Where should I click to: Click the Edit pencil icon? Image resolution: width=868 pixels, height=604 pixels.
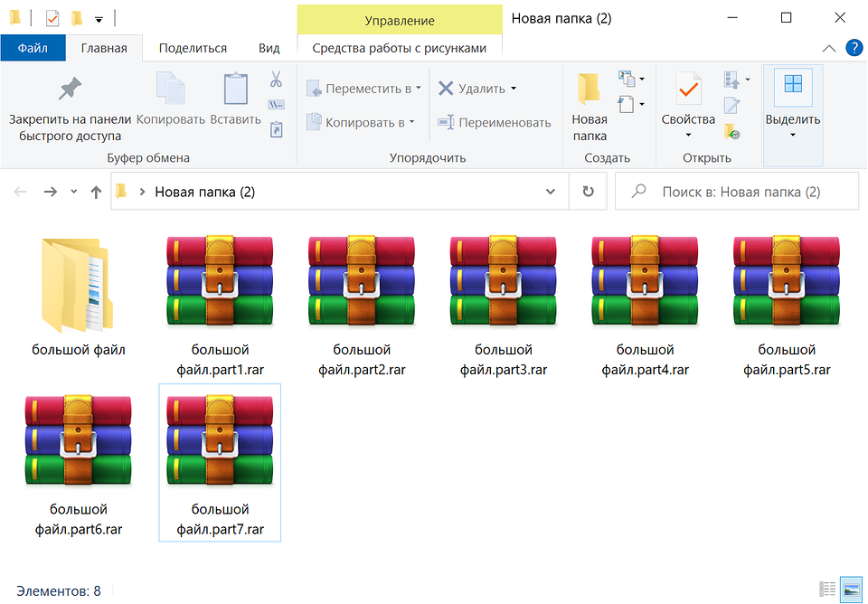click(731, 105)
